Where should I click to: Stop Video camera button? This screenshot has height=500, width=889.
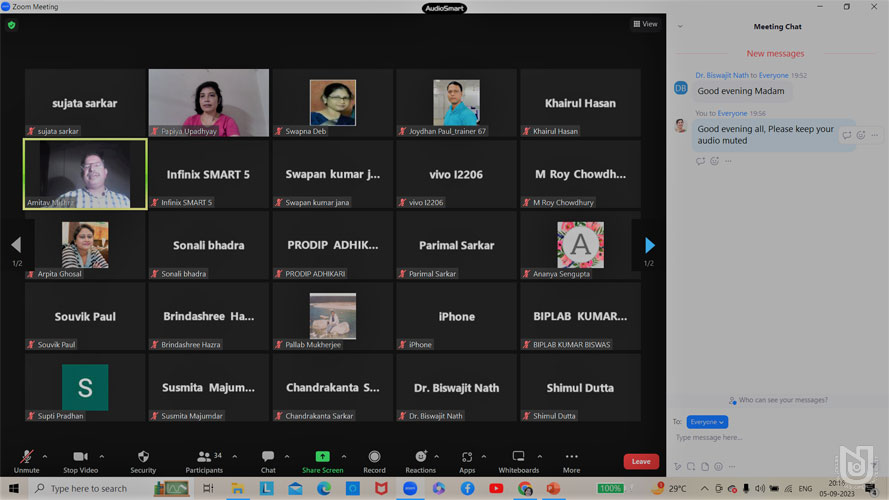pos(81,461)
